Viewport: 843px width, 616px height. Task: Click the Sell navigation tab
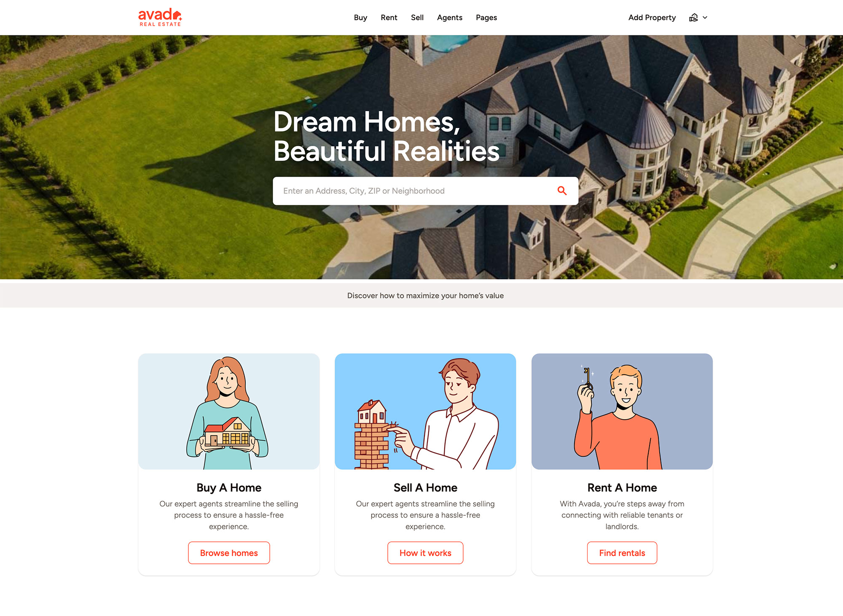(x=417, y=18)
